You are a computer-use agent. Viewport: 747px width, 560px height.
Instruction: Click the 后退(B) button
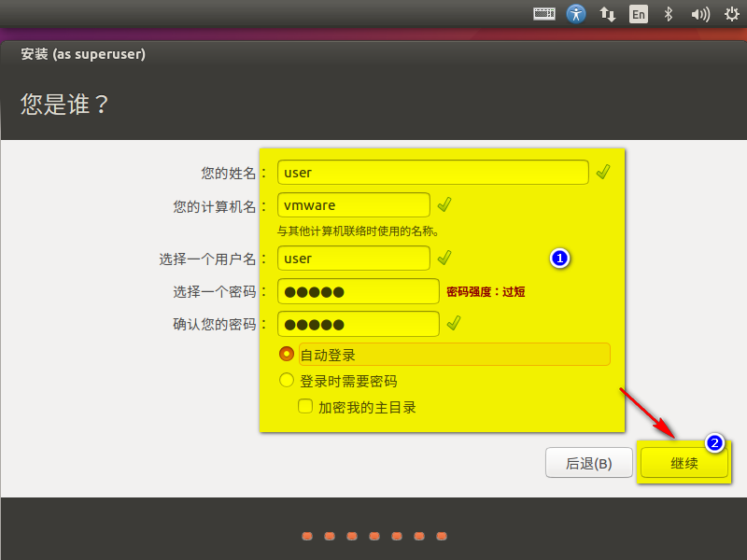589,462
